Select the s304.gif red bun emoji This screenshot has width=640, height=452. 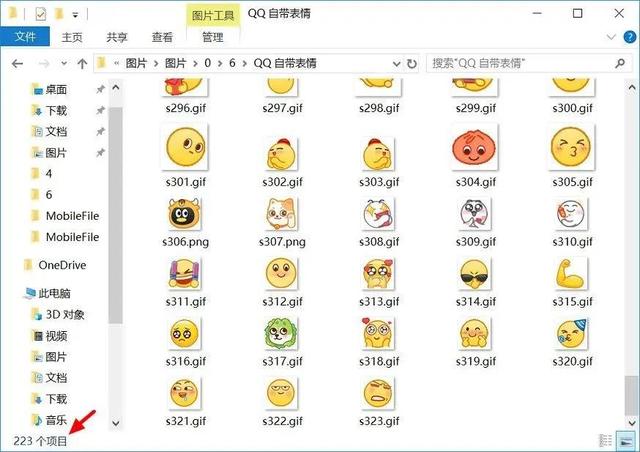tap(475, 147)
